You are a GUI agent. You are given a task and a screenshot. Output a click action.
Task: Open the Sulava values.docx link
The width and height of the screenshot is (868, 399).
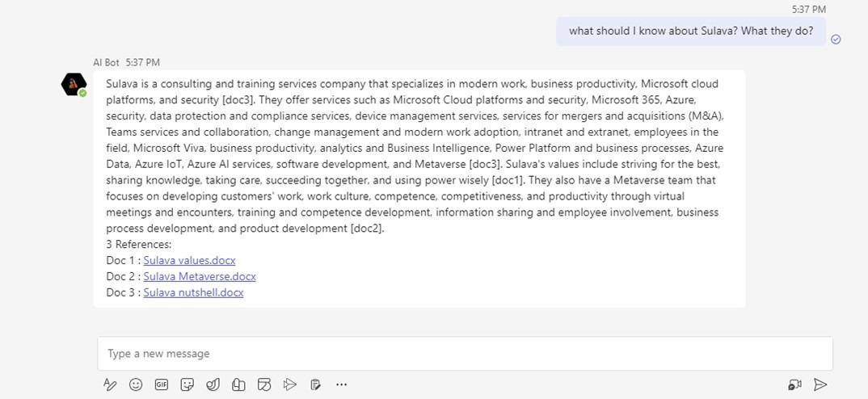coord(189,260)
